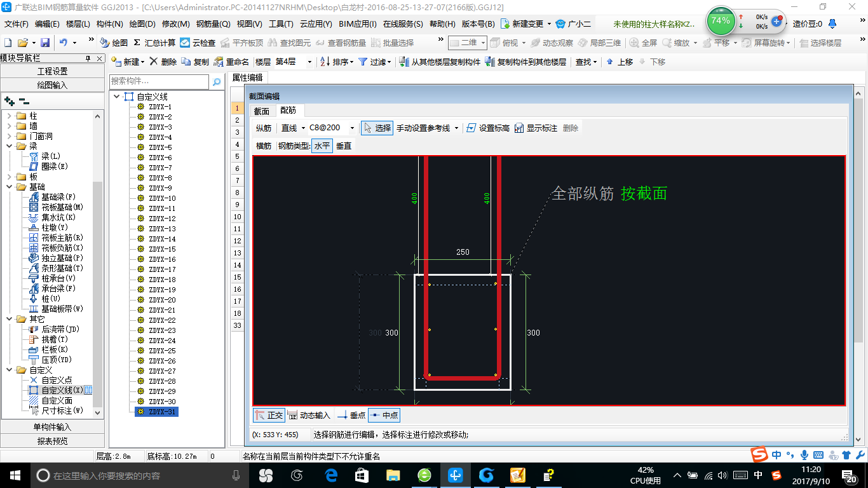
Task: Start 云检查 cloud check
Action: point(198,43)
